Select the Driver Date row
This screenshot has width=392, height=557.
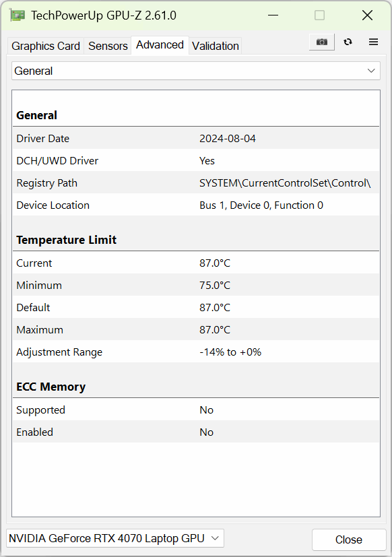pos(196,138)
